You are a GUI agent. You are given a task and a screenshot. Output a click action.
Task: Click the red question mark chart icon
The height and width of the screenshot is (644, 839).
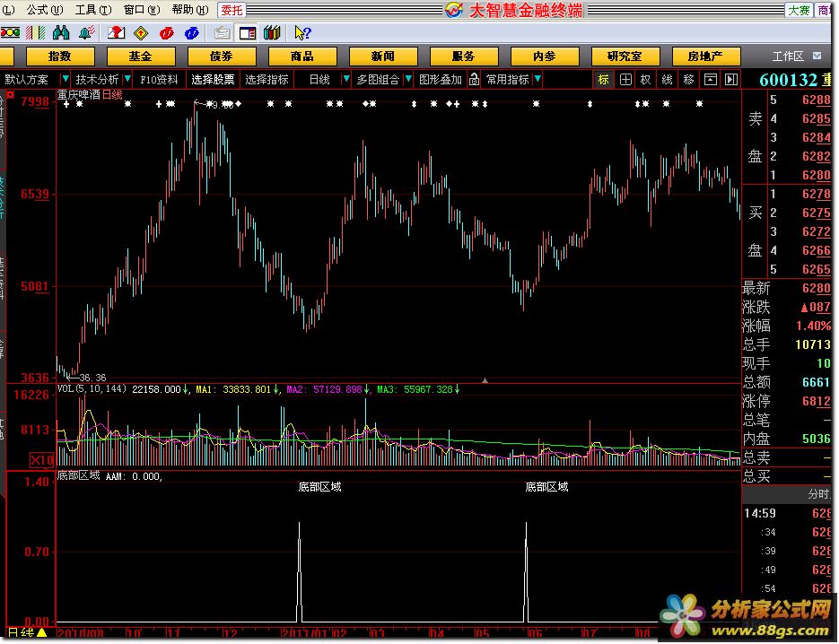tap(116, 33)
